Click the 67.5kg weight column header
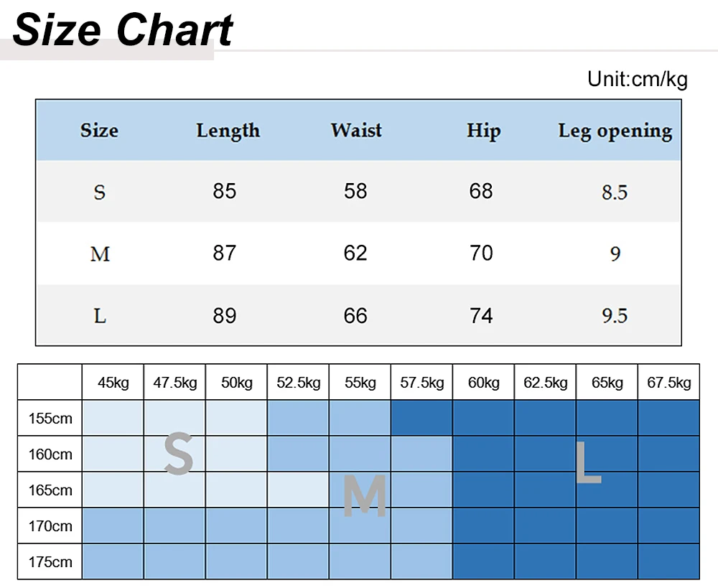This screenshot has height=588, width=718. click(x=669, y=383)
